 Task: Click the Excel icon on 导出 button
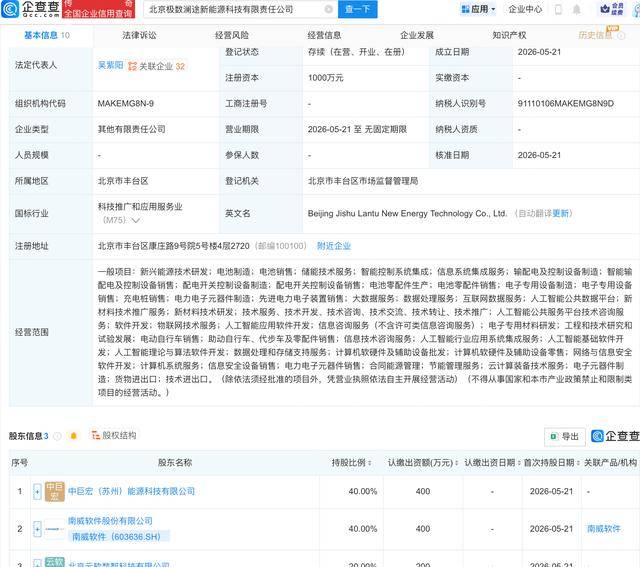[554, 436]
